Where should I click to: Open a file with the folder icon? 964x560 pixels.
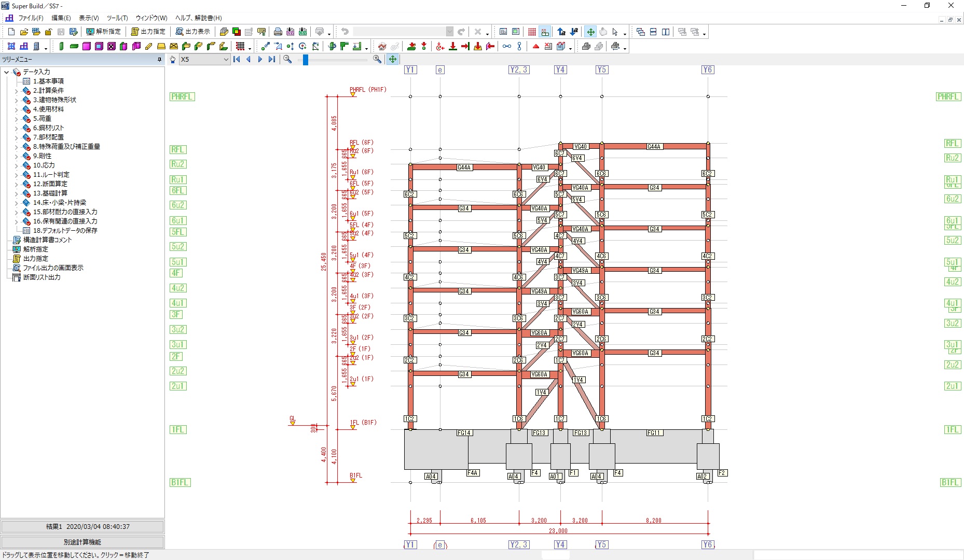click(24, 32)
